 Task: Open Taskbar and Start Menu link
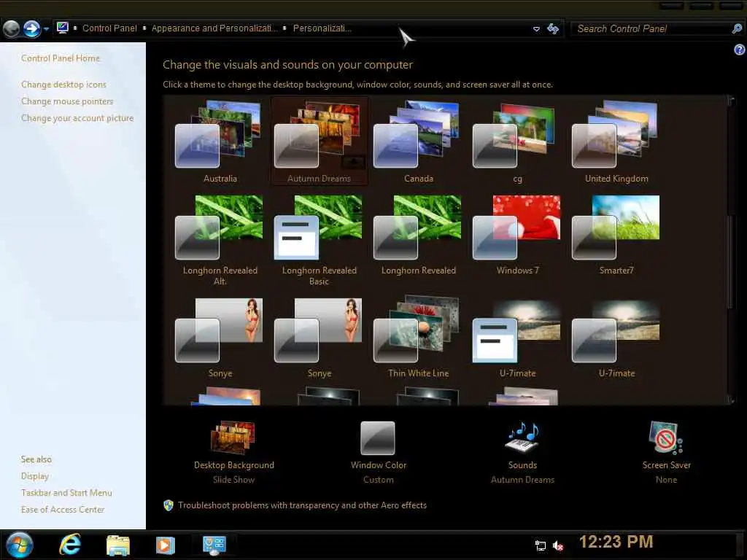[x=66, y=492]
